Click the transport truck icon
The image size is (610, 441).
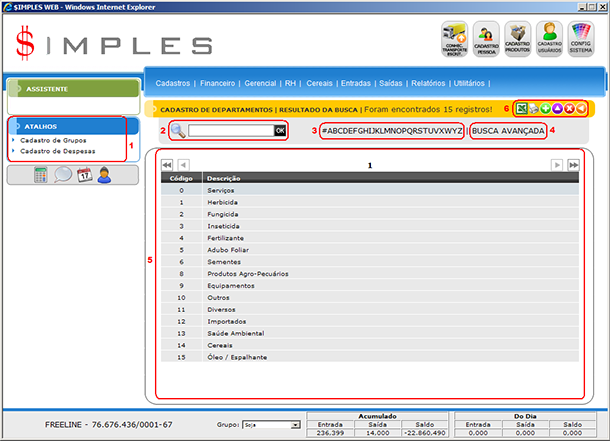point(455,39)
